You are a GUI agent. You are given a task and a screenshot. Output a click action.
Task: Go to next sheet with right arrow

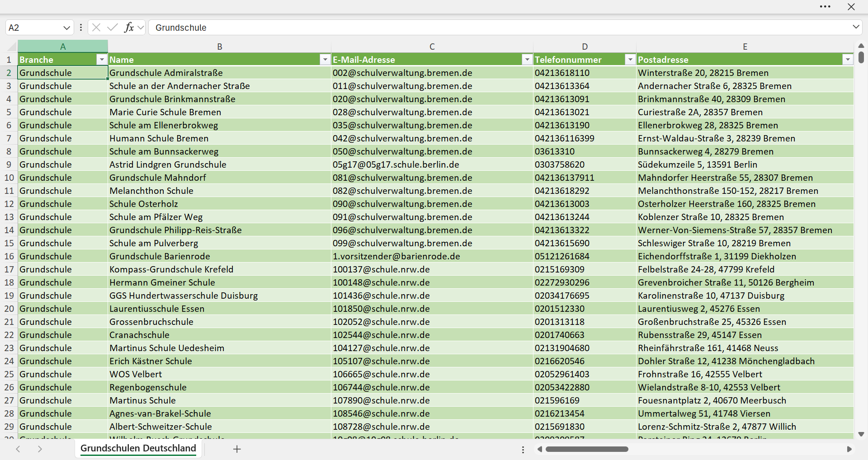40,449
